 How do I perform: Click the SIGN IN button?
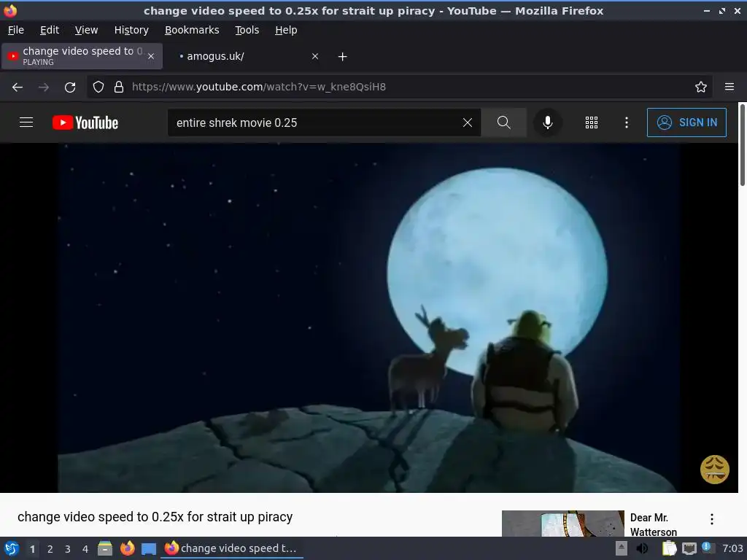[x=686, y=122]
